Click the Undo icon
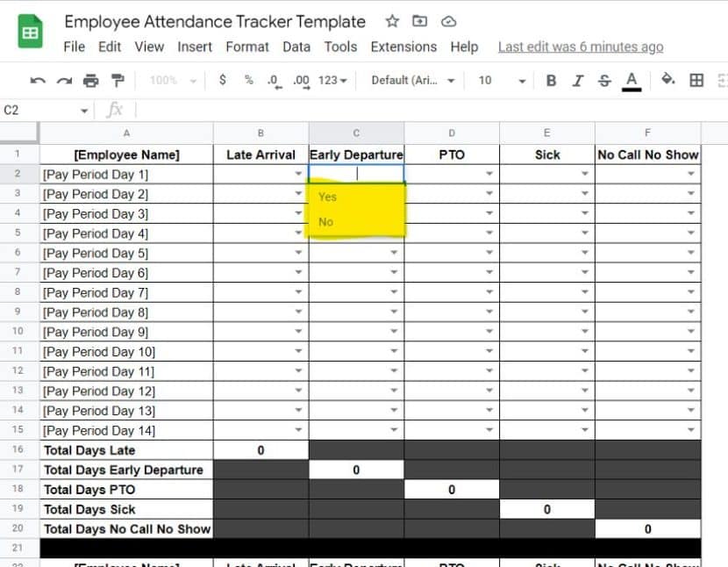The height and width of the screenshot is (567, 728). tap(37, 80)
